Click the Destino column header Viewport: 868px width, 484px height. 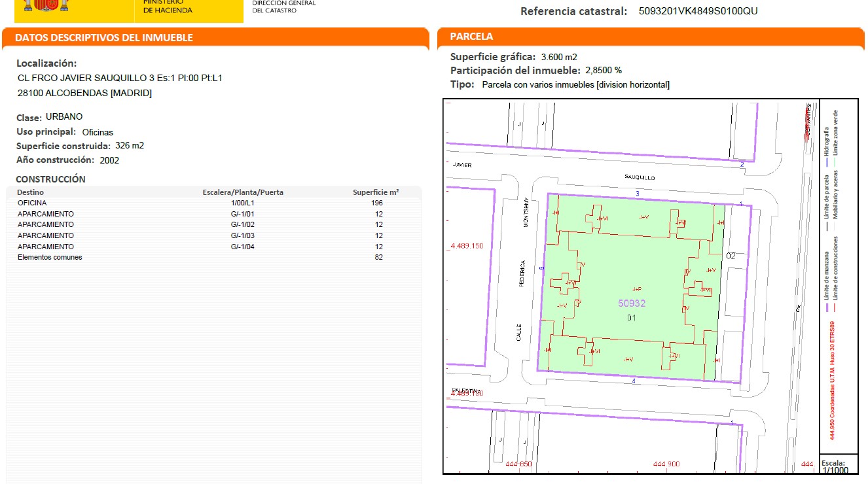pyautogui.click(x=30, y=192)
